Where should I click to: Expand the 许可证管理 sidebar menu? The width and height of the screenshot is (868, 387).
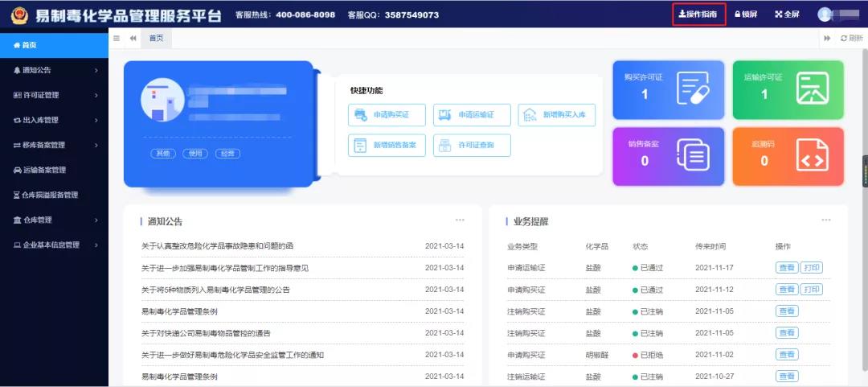coord(54,95)
